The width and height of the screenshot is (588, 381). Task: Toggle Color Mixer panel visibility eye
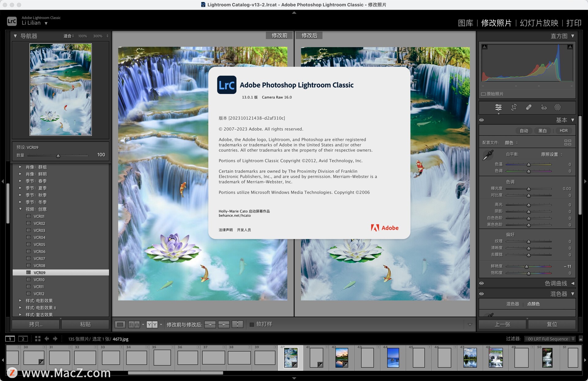481,294
